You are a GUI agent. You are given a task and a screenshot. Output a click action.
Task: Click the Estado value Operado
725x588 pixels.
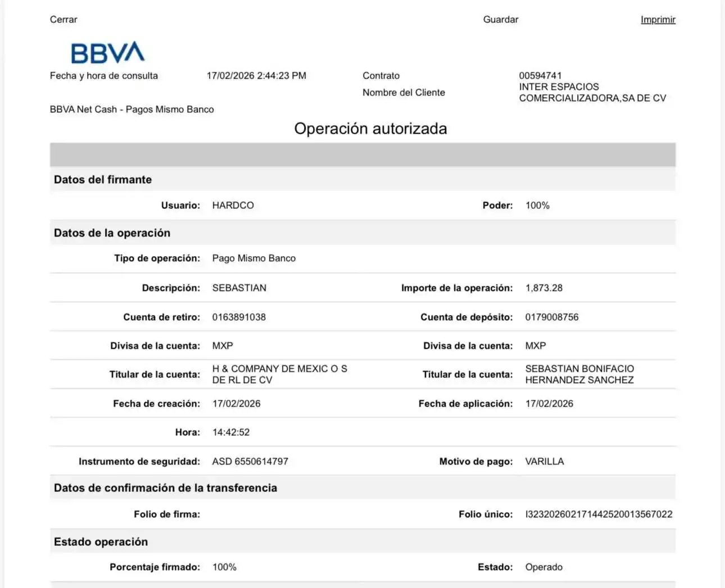543,567
